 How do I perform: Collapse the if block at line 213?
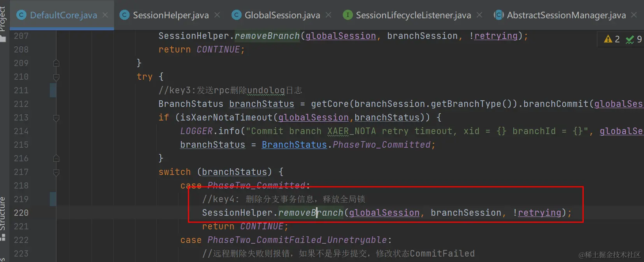click(x=56, y=117)
